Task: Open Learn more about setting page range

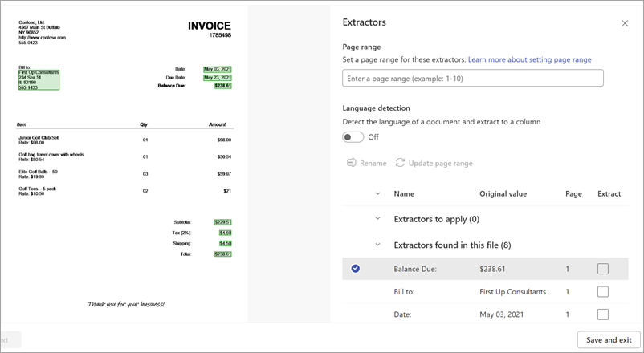Action: pyautogui.click(x=530, y=60)
